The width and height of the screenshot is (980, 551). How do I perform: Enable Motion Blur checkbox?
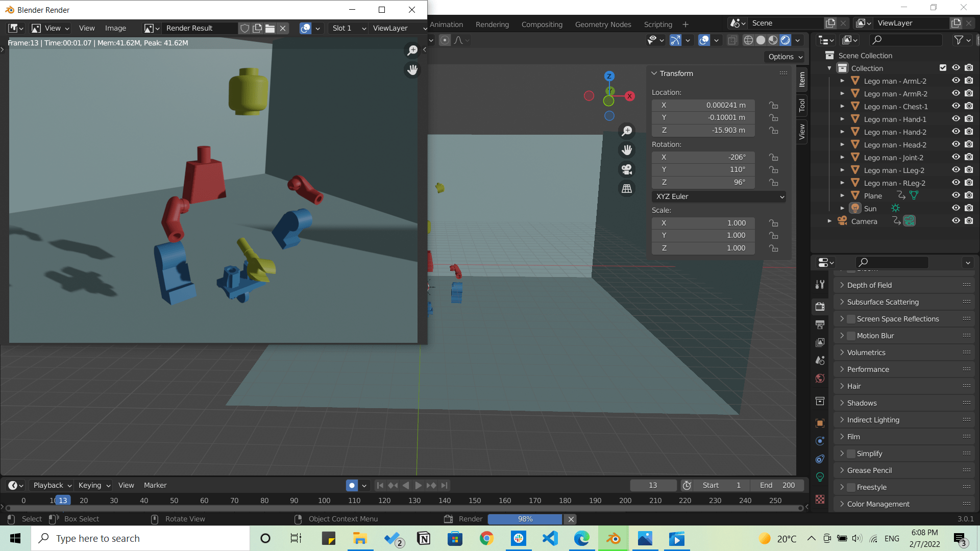(851, 336)
